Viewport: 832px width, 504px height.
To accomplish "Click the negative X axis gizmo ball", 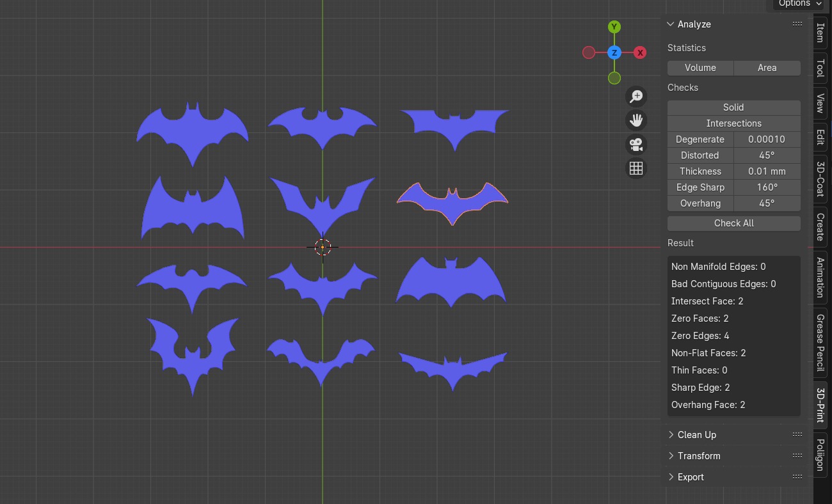I will [x=589, y=52].
